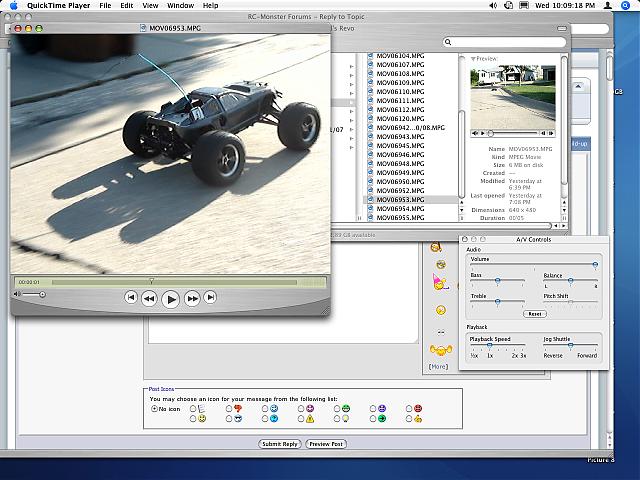The image size is (640, 480).
Task: Jump to the start of the movie
Action: (x=130, y=297)
